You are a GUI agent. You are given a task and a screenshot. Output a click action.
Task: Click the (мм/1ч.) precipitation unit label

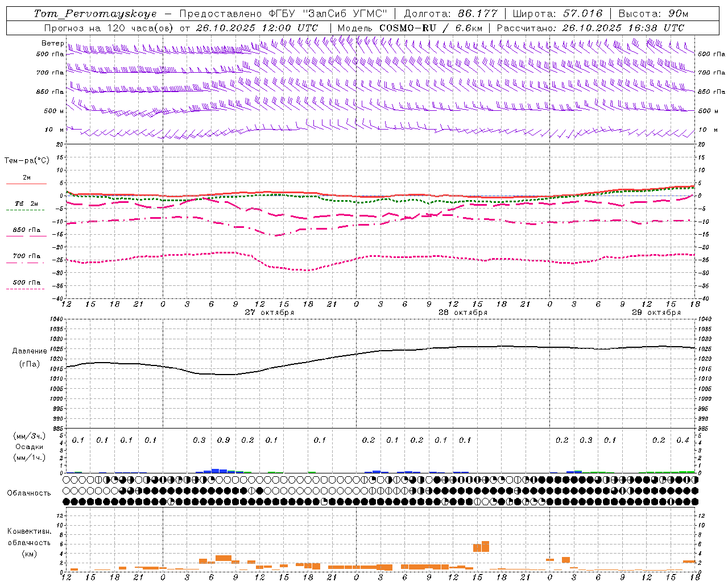(x=30, y=458)
